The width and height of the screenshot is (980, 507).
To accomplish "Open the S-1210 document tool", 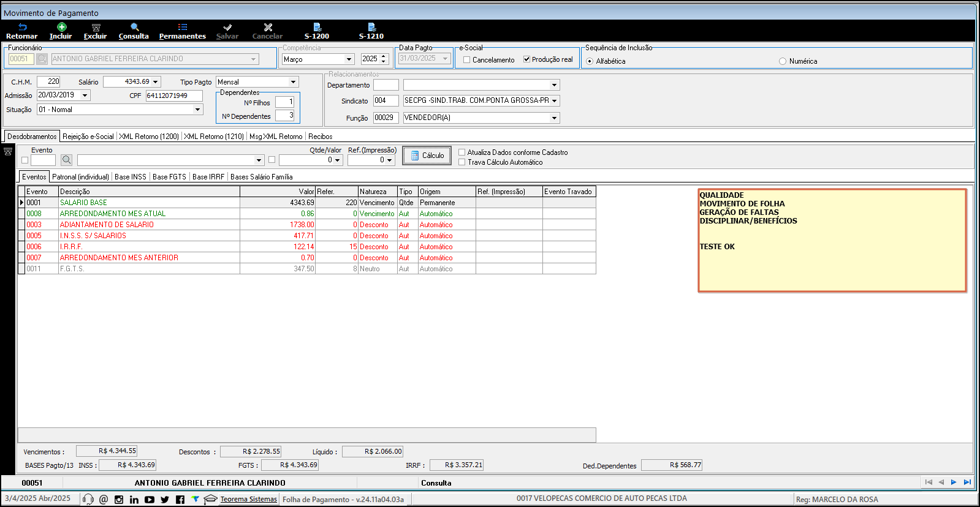I will 371,27.
